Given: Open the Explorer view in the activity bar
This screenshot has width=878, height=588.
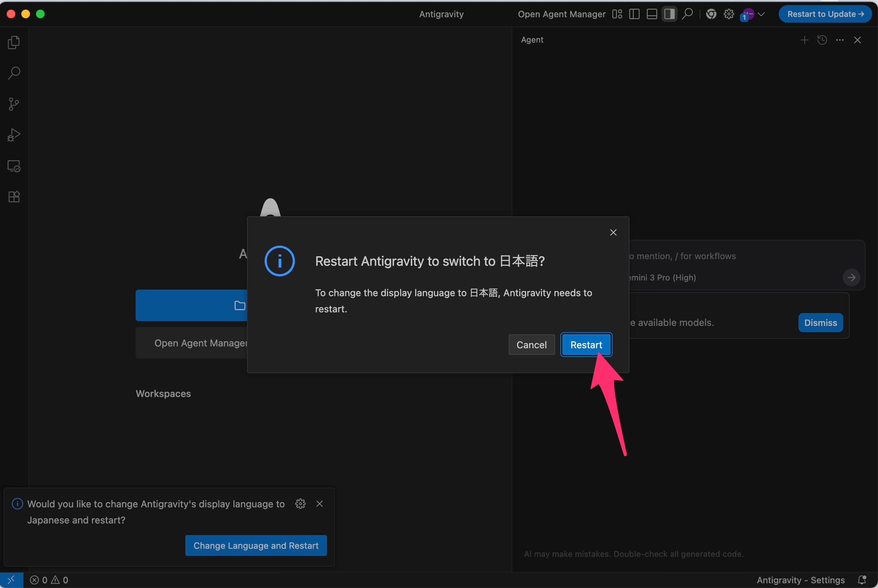Looking at the screenshot, I should 14,43.
